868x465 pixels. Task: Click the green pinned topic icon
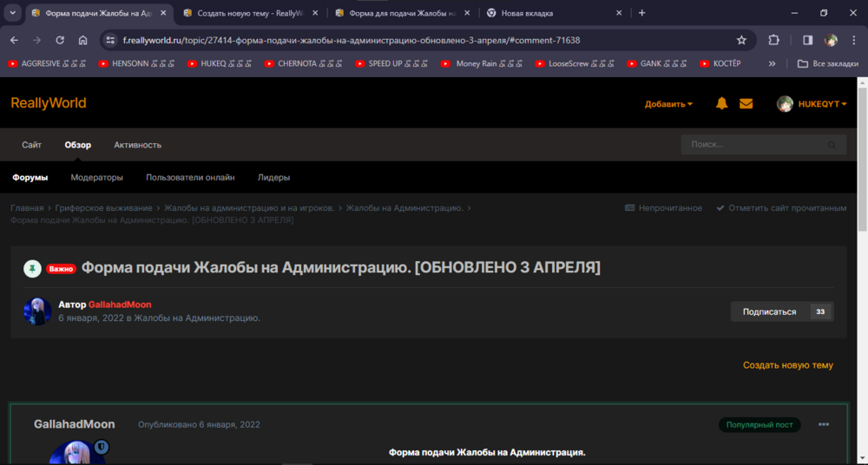[33, 268]
